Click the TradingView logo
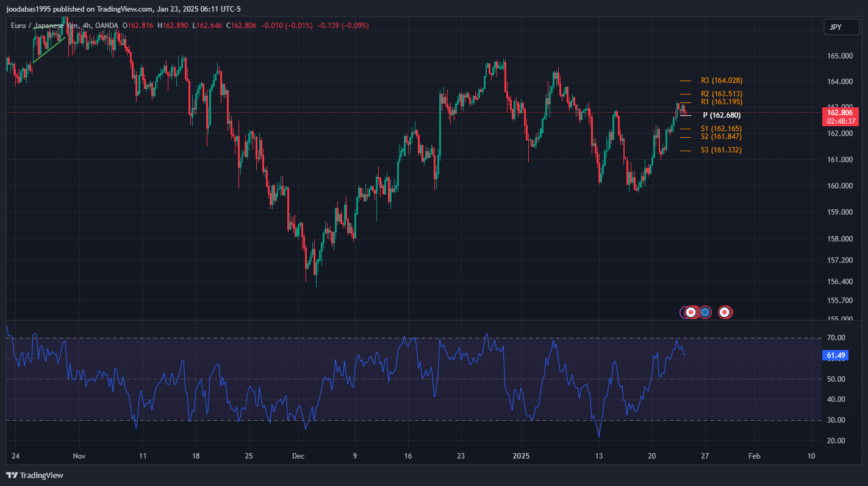868x486 pixels. 35,475
